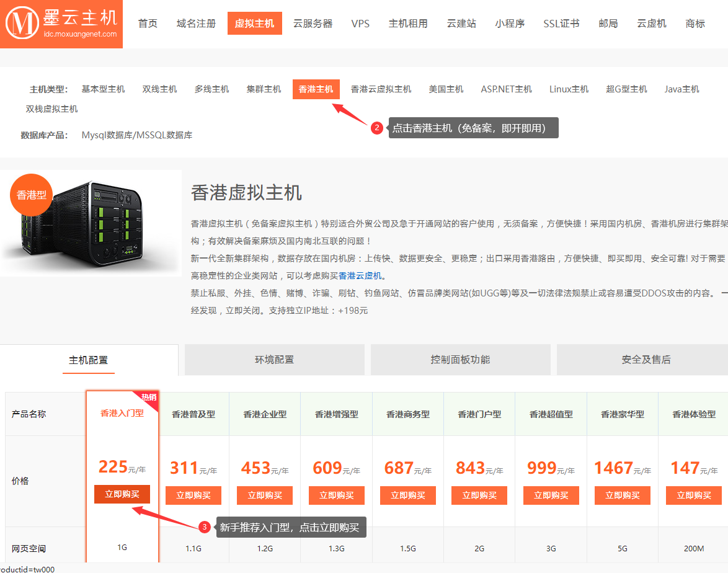
Task: Switch to the 控制面板功能 tab
Action: (x=461, y=360)
